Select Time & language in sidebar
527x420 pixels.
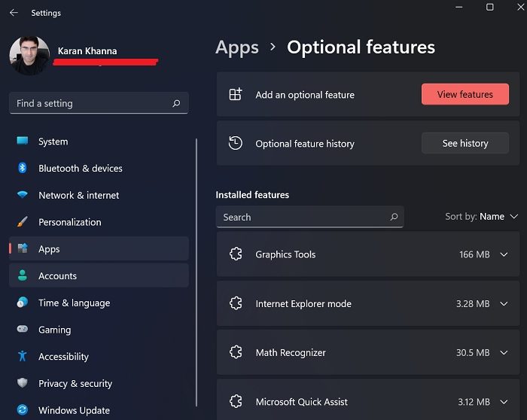click(74, 303)
